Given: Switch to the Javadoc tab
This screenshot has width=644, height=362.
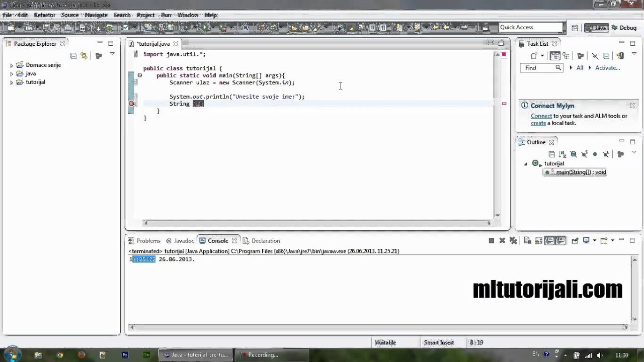Looking at the screenshot, I should [180, 241].
